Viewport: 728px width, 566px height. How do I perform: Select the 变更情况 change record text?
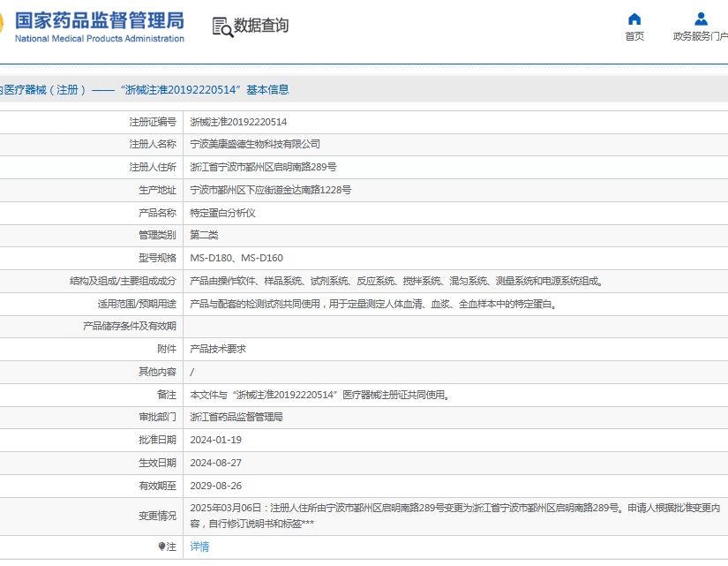455,516
